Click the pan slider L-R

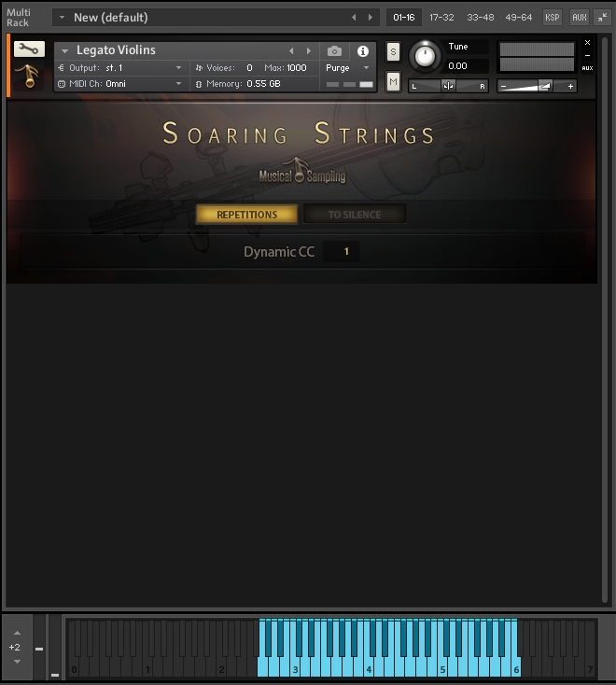coord(448,86)
